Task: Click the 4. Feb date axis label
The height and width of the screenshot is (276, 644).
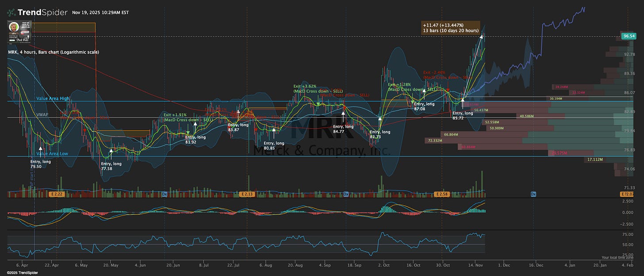Action: tap(627, 265)
